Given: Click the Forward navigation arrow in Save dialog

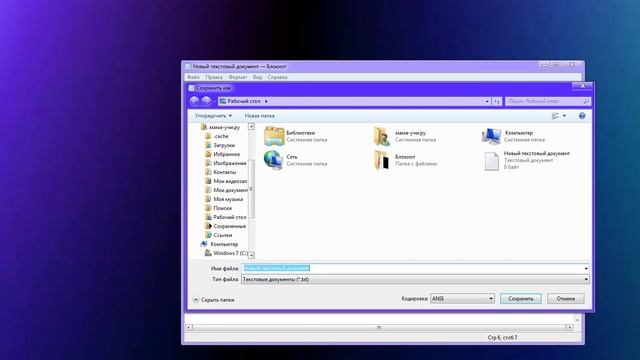Looking at the screenshot, I should point(206,101).
